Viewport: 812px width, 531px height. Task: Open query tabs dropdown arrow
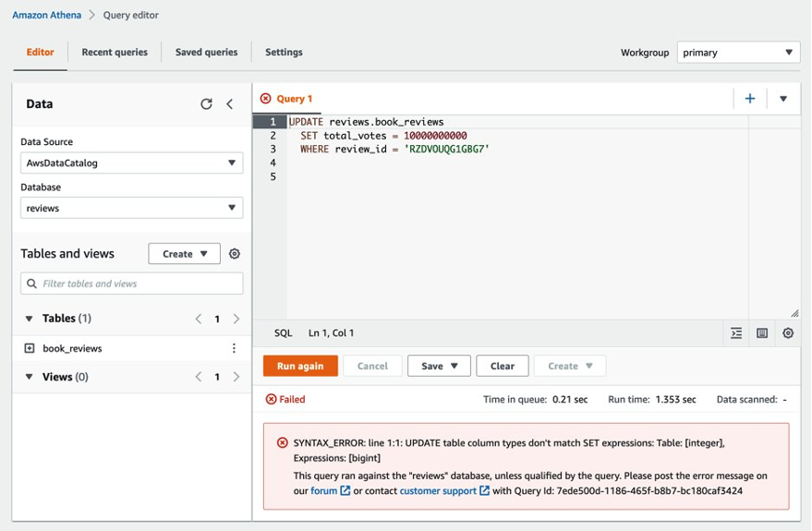783,98
